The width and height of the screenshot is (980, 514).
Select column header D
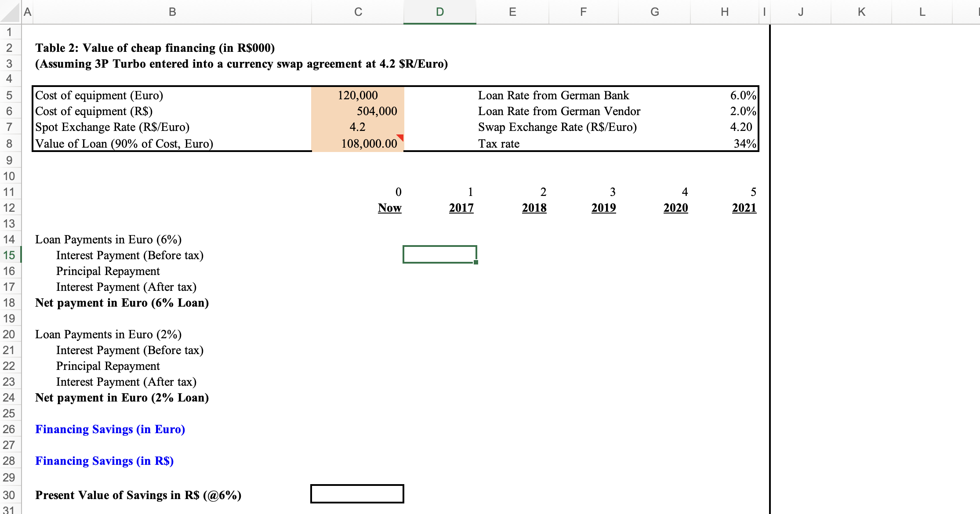(439, 12)
